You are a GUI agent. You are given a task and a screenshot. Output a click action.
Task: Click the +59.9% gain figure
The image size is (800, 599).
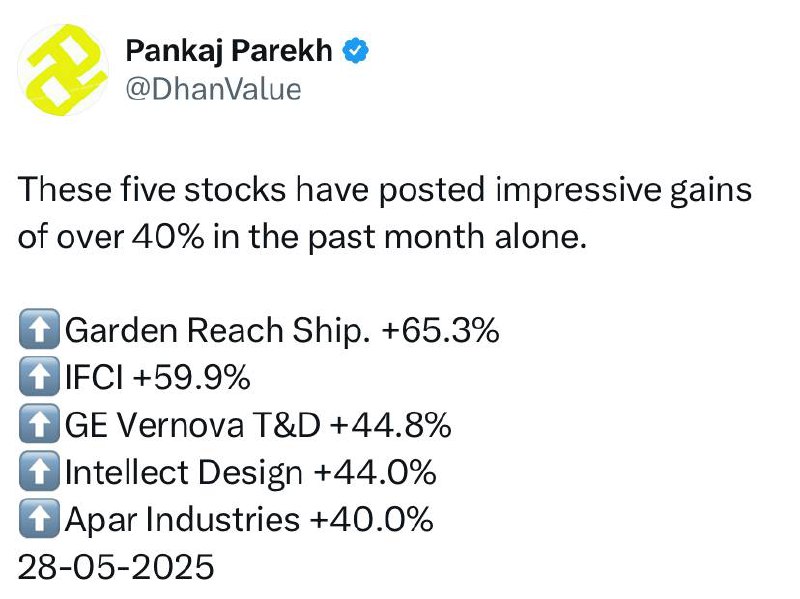tap(191, 378)
